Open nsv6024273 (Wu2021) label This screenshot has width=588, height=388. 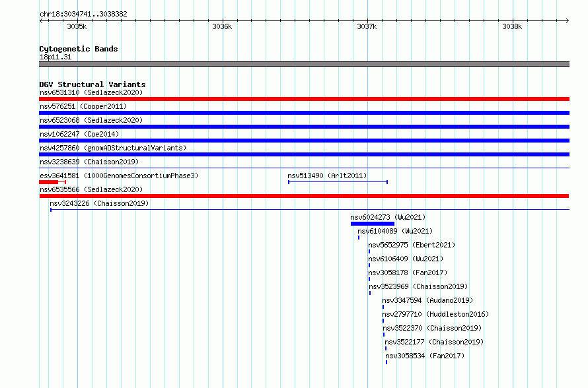coord(388,217)
